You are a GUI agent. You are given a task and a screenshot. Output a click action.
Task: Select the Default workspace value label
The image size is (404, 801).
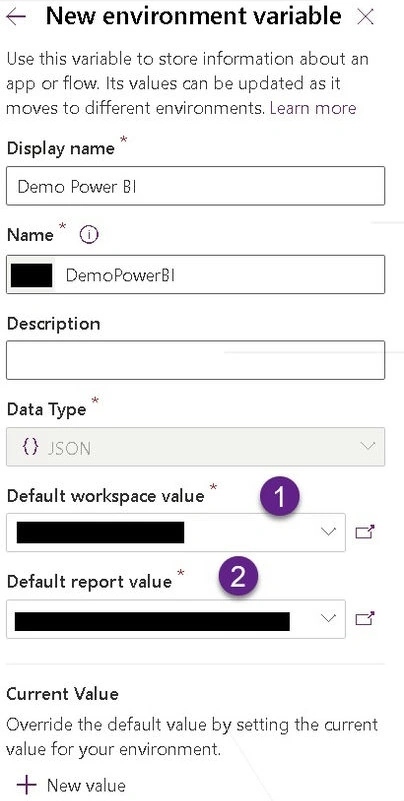106,496
